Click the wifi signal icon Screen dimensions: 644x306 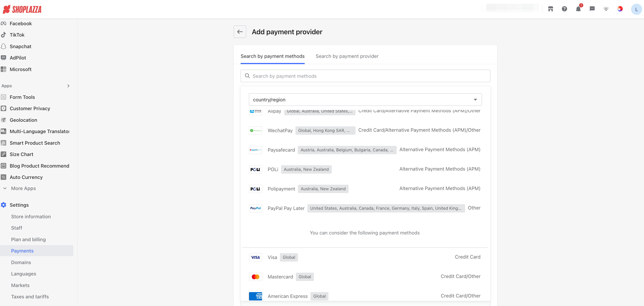[x=606, y=9]
